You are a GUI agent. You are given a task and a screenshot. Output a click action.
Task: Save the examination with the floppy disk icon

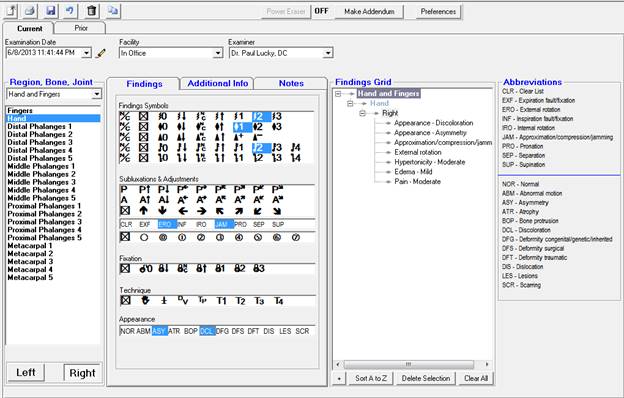pyautogui.click(x=51, y=11)
